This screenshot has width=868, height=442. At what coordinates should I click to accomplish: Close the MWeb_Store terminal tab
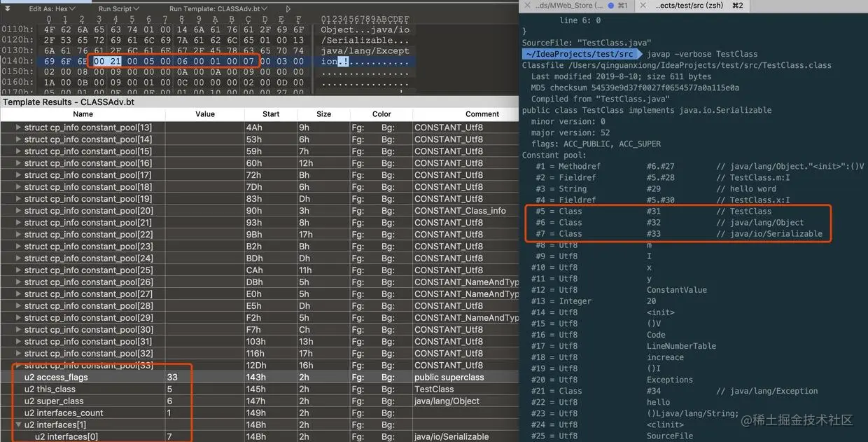coord(527,6)
